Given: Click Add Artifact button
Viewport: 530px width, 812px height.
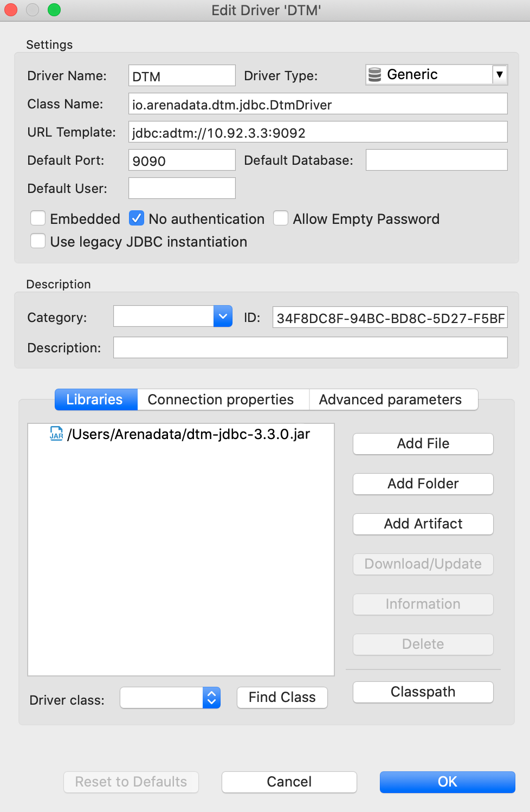Looking at the screenshot, I should point(423,524).
